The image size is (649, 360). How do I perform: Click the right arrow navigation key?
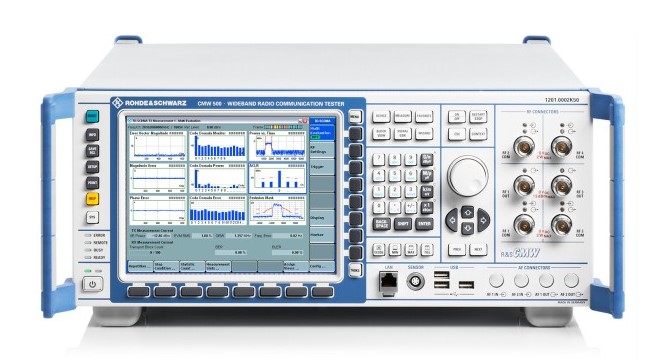coord(483,220)
